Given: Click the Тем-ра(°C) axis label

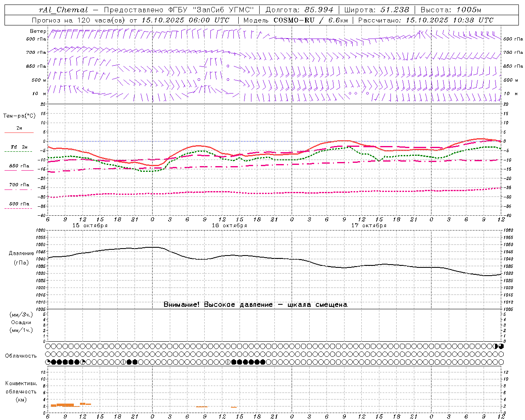Looking at the screenshot, I should point(19,116).
